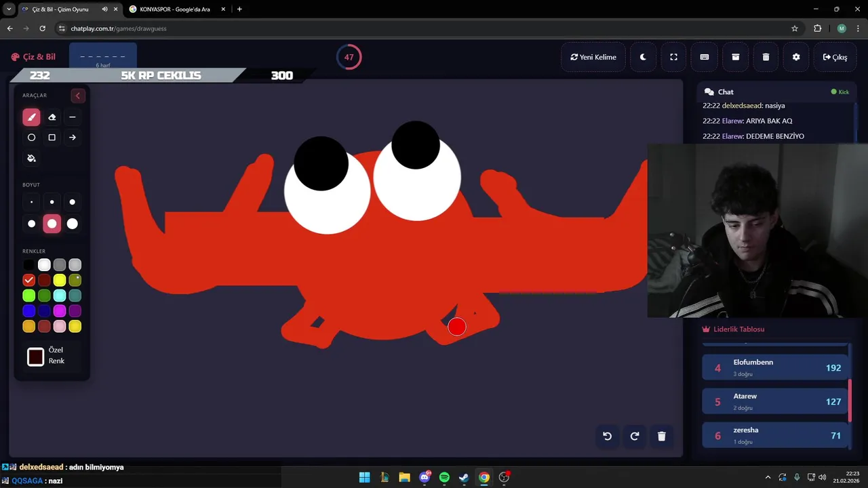Open Windows Start menu
Image resolution: width=868 pixels, height=488 pixels.
pyautogui.click(x=365, y=477)
